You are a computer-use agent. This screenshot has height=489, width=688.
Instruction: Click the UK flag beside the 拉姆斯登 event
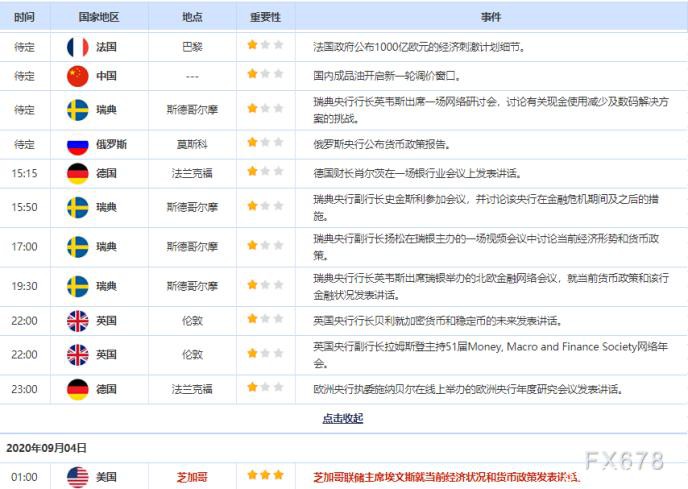coord(78,355)
